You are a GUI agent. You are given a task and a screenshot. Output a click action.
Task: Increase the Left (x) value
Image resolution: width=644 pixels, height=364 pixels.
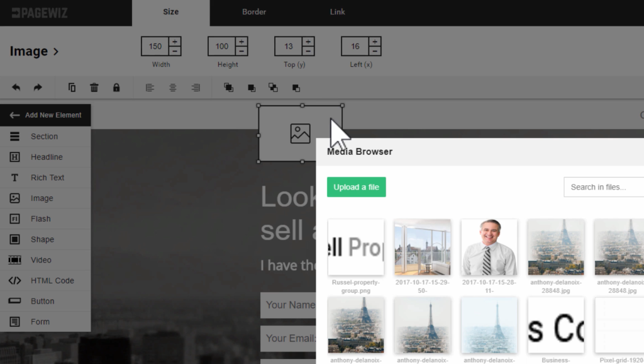[x=375, y=42]
